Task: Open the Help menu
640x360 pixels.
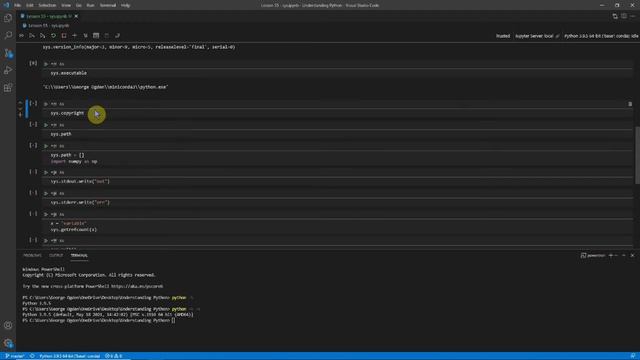Action: point(125,5)
